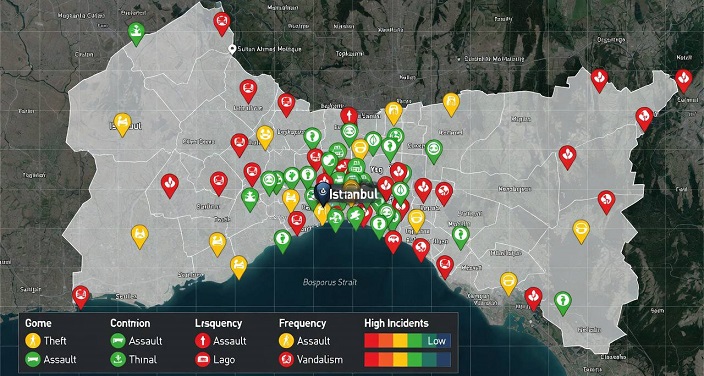The width and height of the screenshot is (704, 376).
Task: Select the red person-figure marker on the map's northern edge
Action: [349, 117]
